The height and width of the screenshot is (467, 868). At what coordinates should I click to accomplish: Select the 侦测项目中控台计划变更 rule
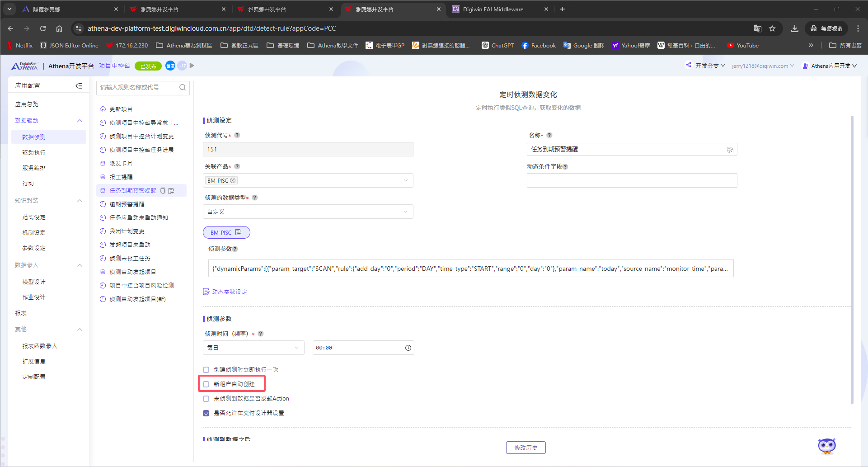(141, 136)
